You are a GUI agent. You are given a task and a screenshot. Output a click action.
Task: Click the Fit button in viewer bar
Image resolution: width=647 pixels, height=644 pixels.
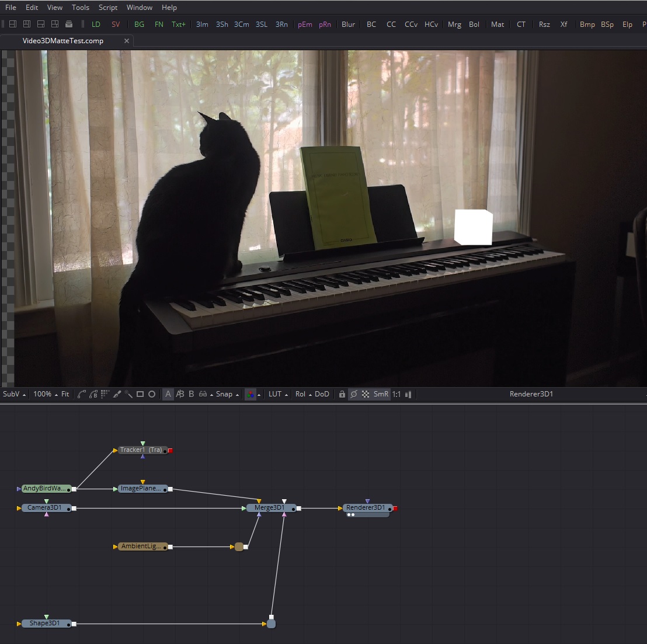click(x=65, y=394)
